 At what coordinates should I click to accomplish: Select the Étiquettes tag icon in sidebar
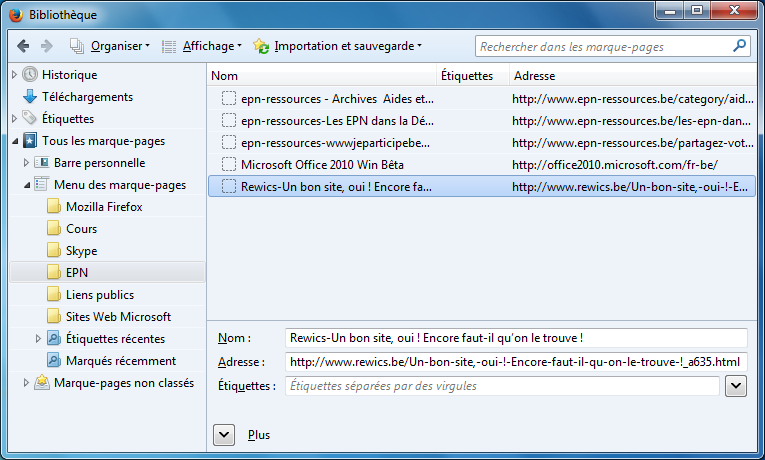[30, 118]
